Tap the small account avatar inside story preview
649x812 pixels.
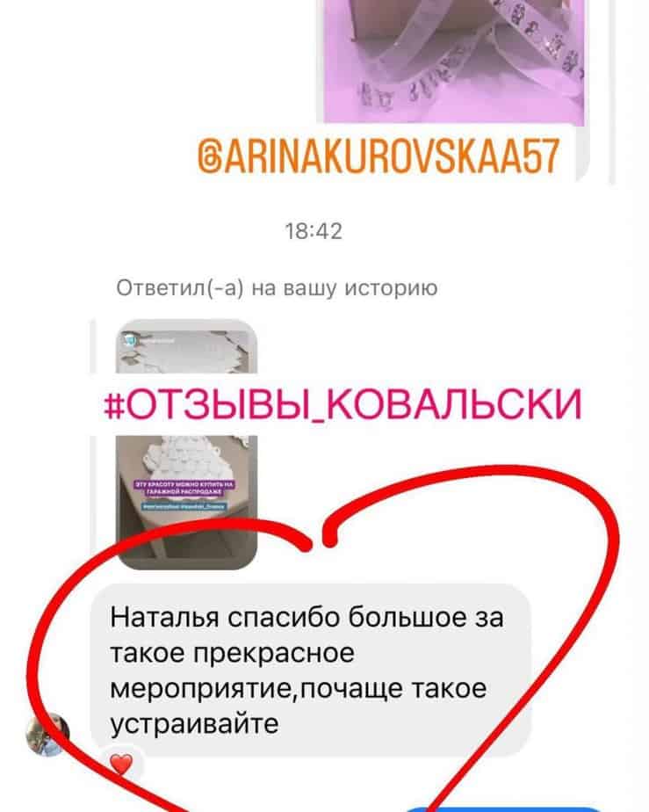[x=129, y=341]
